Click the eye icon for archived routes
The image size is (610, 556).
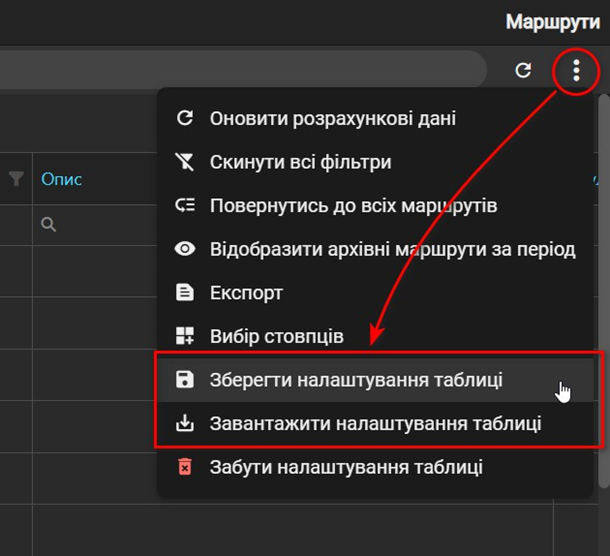tap(185, 249)
